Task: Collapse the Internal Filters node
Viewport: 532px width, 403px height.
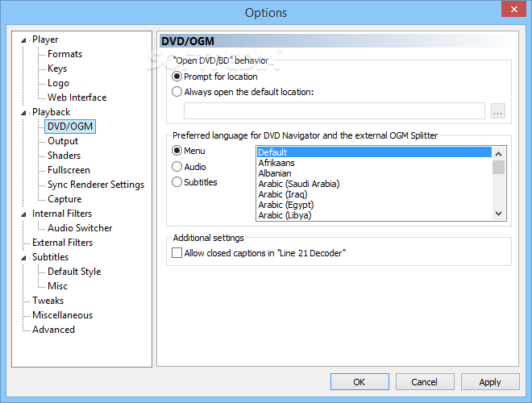Action: tap(23, 214)
